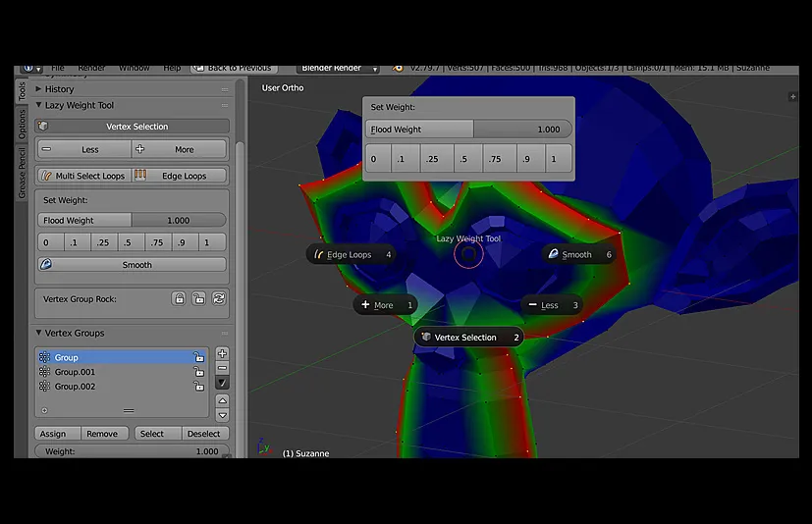Click the Deselect button

click(x=205, y=434)
